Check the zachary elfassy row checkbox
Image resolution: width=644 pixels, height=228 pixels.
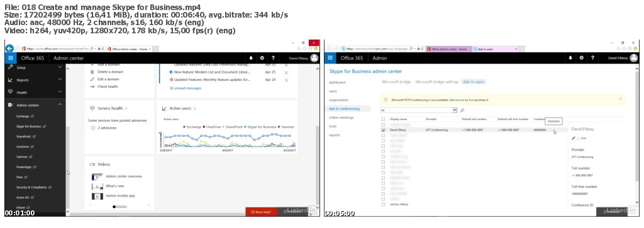[x=383, y=204]
